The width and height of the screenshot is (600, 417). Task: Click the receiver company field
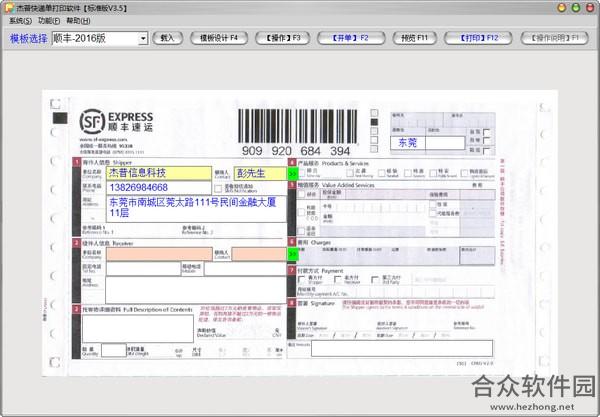pos(159,254)
